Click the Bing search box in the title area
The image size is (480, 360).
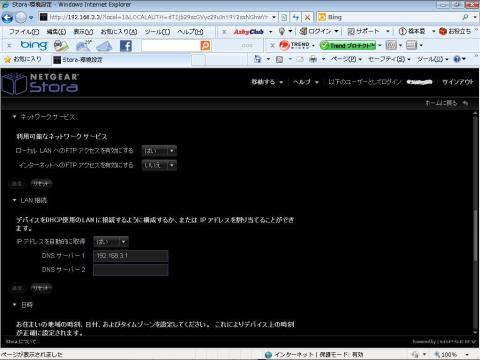tap(389, 17)
